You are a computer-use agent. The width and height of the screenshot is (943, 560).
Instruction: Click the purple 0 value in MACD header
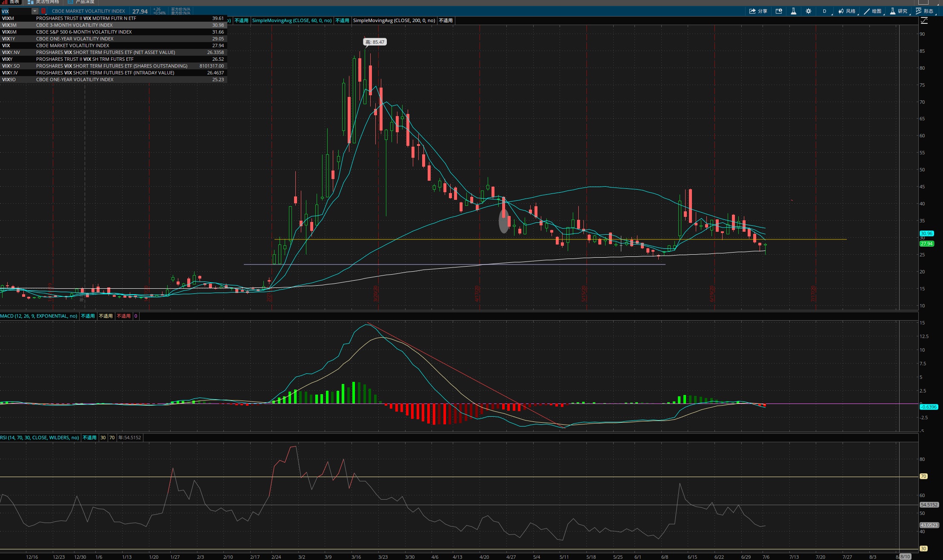tap(136, 316)
